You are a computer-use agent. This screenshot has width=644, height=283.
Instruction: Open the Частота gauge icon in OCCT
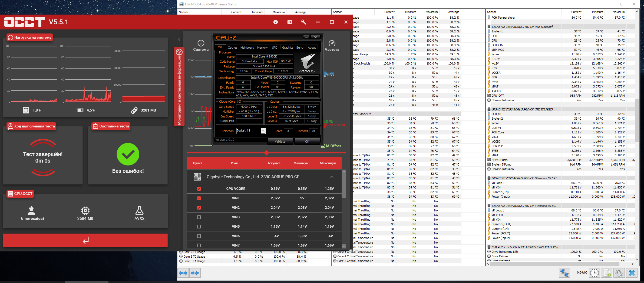pos(332,43)
